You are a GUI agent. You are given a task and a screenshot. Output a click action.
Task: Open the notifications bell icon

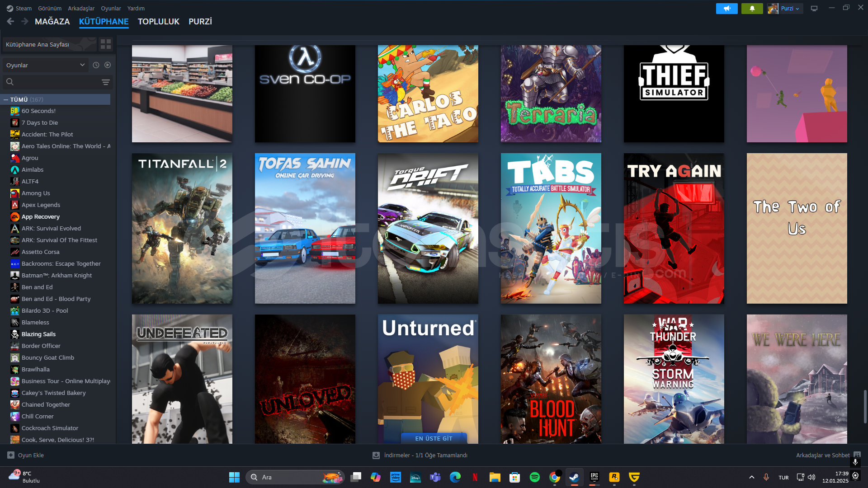[x=752, y=9]
